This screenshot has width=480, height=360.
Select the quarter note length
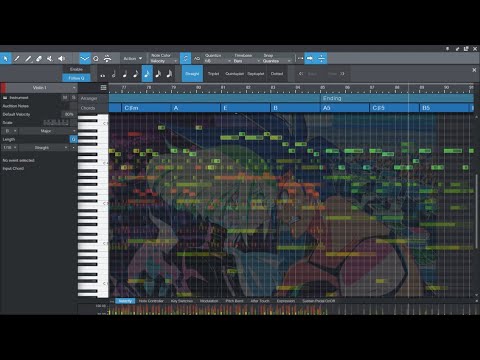tap(125, 74)
